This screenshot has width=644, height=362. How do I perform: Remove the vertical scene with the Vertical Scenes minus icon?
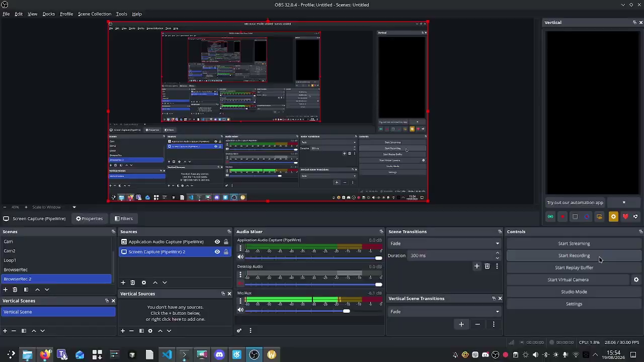click(14, 331)
